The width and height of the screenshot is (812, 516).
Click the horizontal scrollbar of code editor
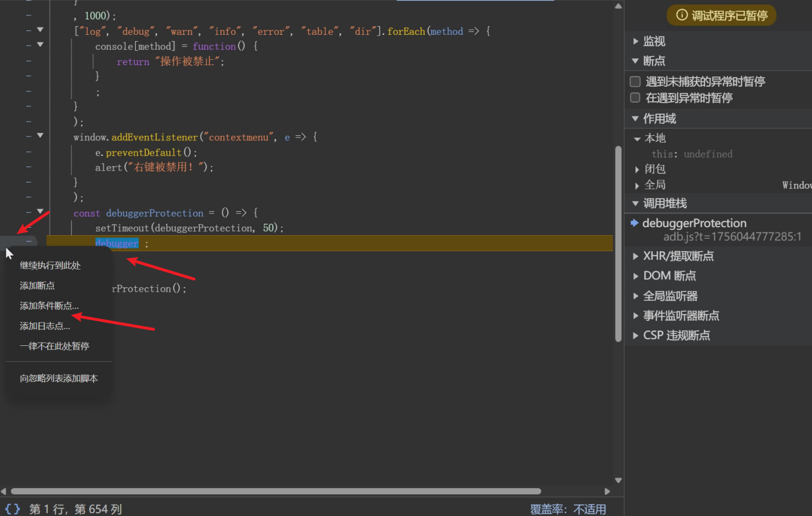(275, 491)
